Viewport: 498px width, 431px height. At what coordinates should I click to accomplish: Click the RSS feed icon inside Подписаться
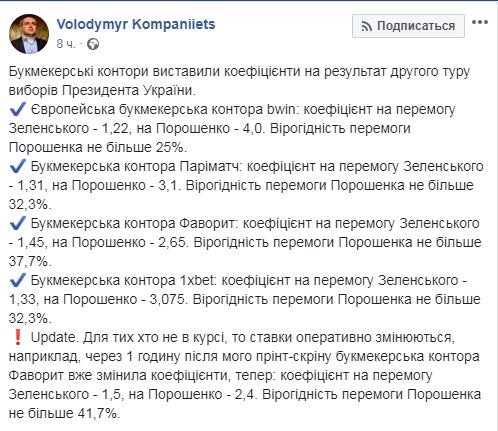pyautogui.click(x=367, y=26)
